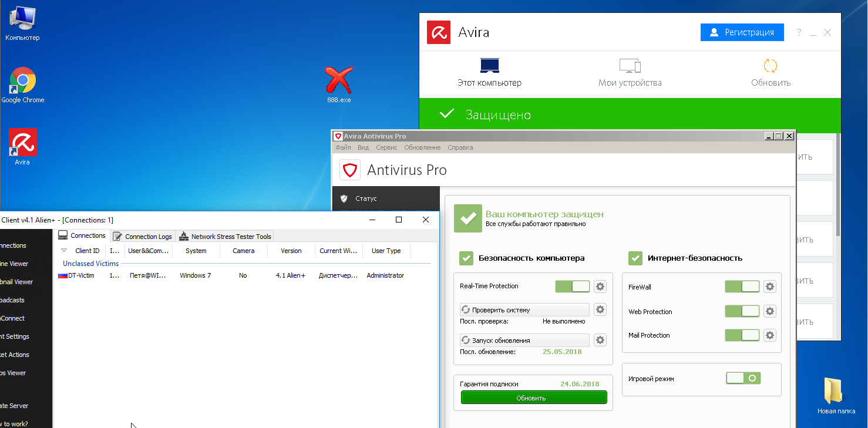Image resolution: width=868 pixels, height=428 pixels.
Task: Toggle the Mail Protection switch
Action: tap(742, 335)
